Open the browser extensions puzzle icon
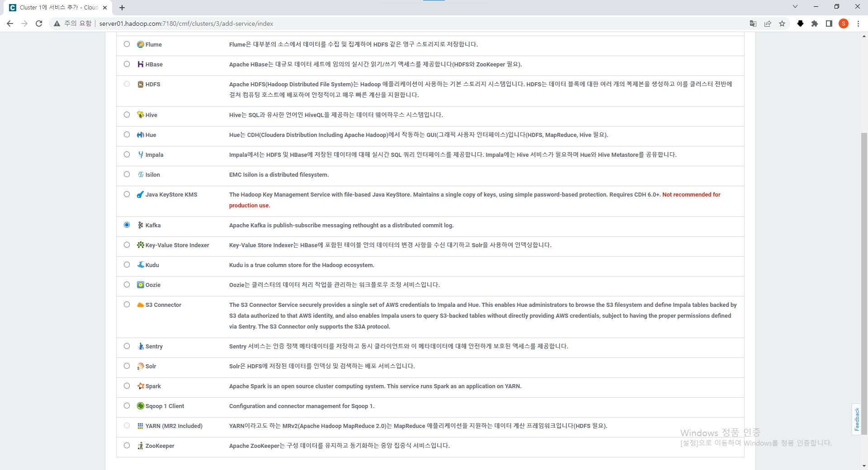The width and height of the screenshot is (868, 470). (x=815, y=23)
